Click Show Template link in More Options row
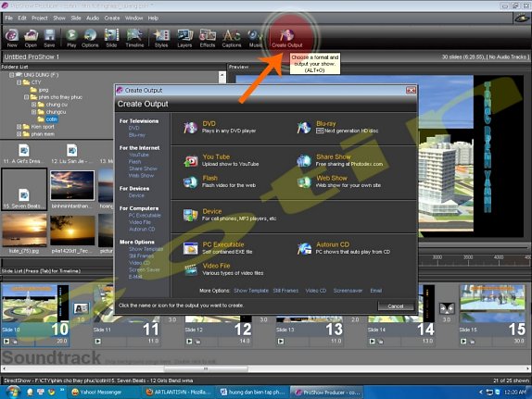The image size is (532, 399). pos(251,291)
